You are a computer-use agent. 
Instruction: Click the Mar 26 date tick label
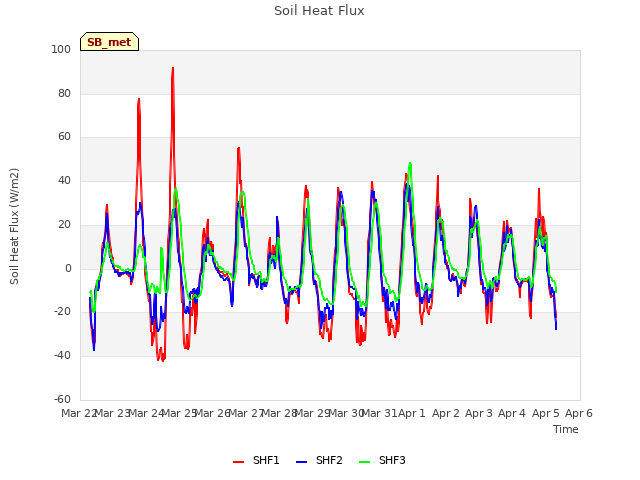212,413
